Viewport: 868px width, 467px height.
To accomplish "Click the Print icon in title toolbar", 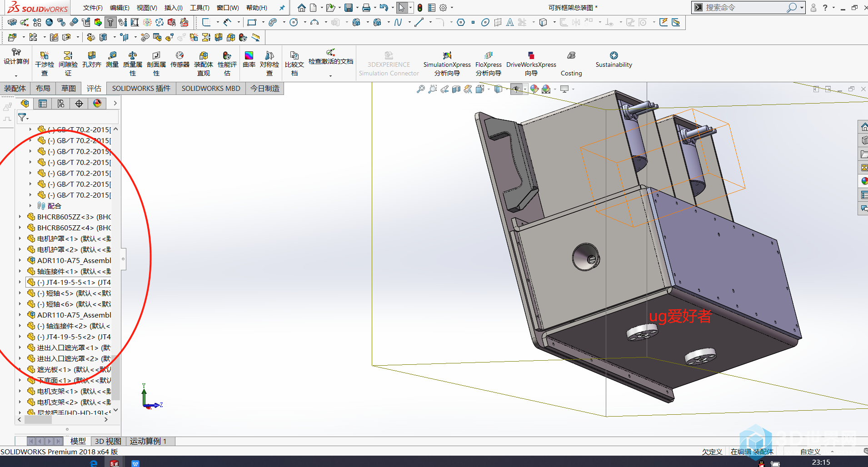I will click(366, 8).
